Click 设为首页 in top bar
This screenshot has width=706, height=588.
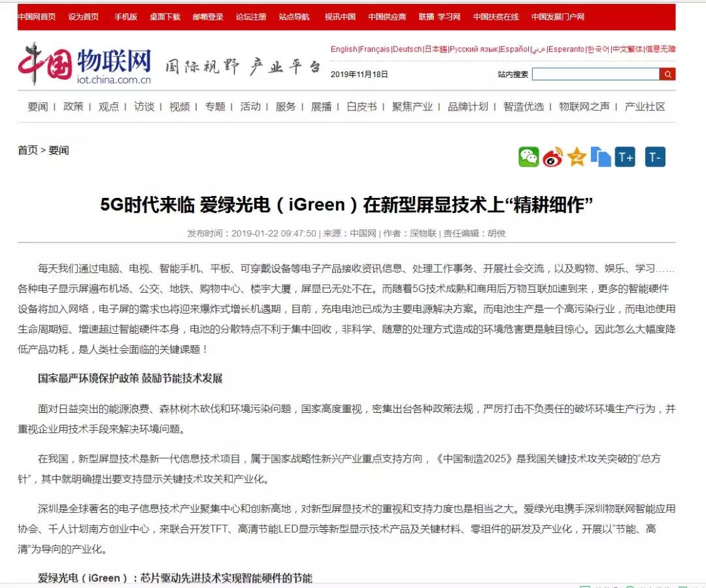tap(83, 16)
